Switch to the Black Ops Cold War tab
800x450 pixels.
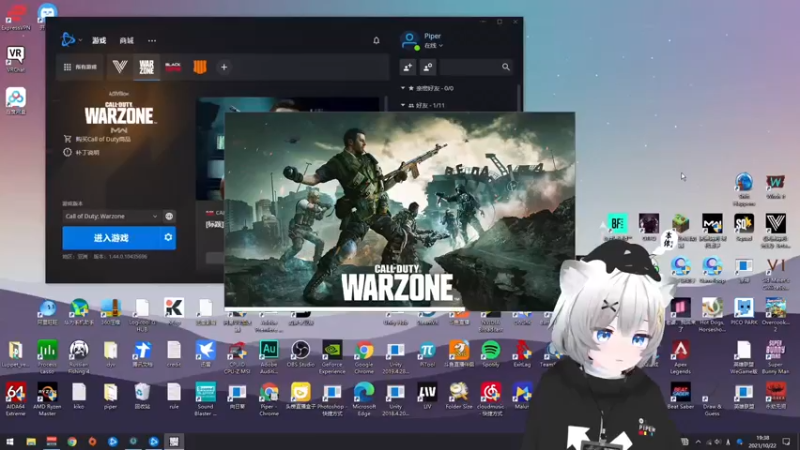click(173, 67)
